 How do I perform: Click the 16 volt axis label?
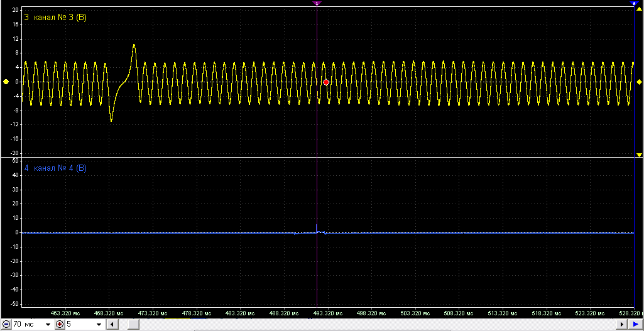15,24
